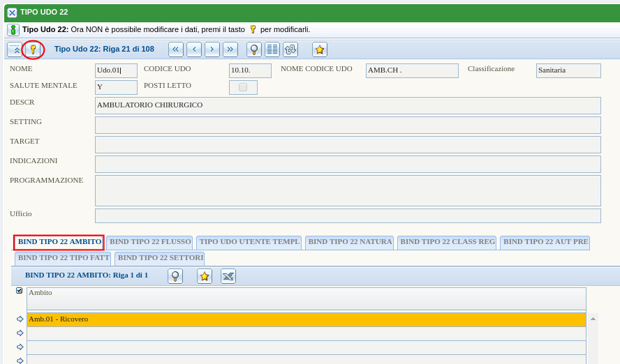Click row arrow of first empty Ambito row

[x=20, y=333]
